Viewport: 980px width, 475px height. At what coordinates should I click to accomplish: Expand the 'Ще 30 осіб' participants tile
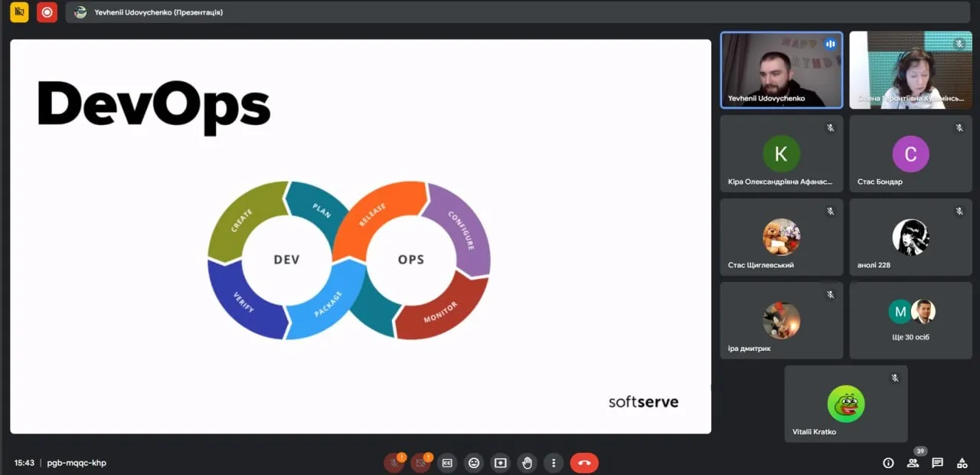point(910,320)
